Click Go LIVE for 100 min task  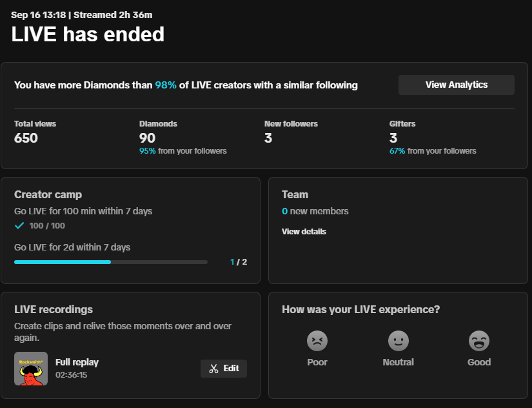tap(83, 211)
